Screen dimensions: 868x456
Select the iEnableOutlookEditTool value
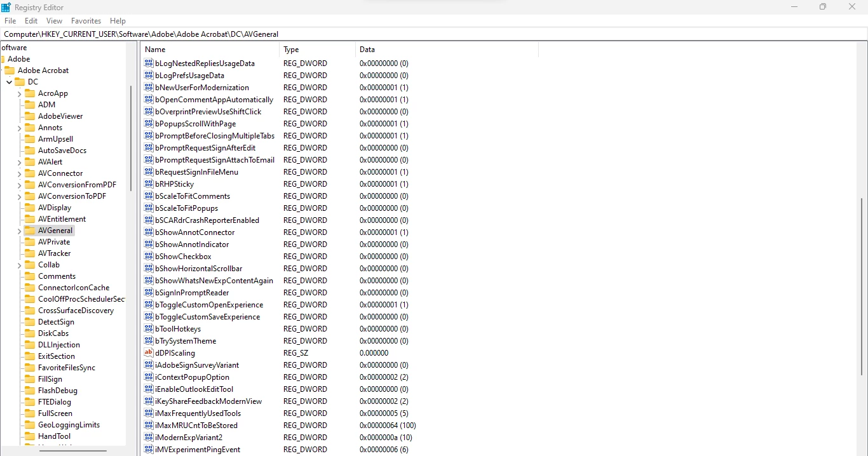[x=194, y=389]
